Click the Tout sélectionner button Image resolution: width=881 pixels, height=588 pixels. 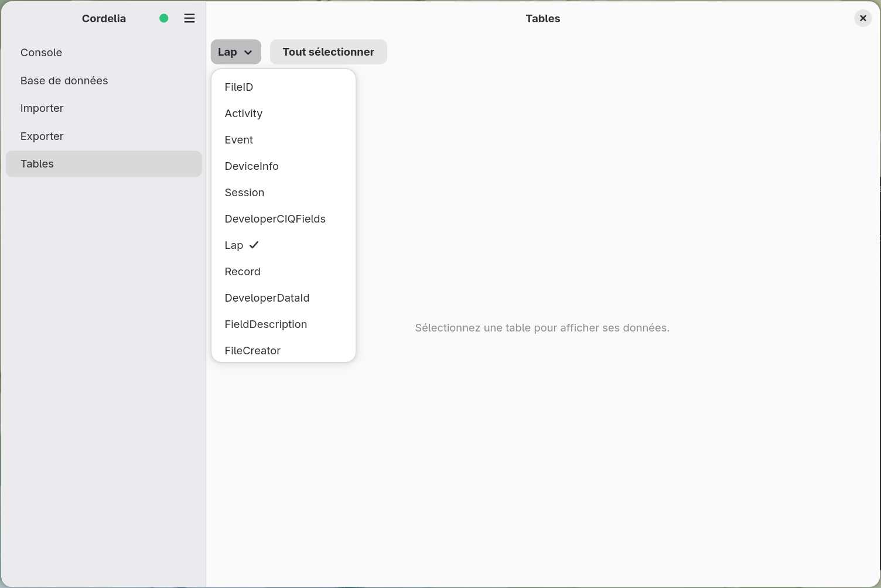point(329,52)
